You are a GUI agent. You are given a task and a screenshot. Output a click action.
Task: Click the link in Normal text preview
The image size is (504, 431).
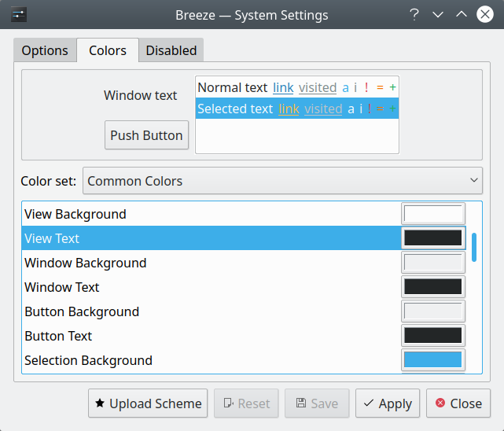(283, 88)
